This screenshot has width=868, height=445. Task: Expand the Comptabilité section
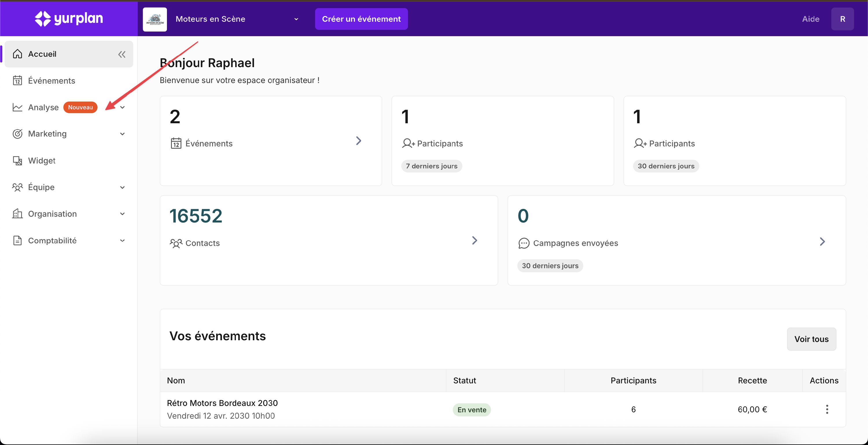click(x=122, y=240)
